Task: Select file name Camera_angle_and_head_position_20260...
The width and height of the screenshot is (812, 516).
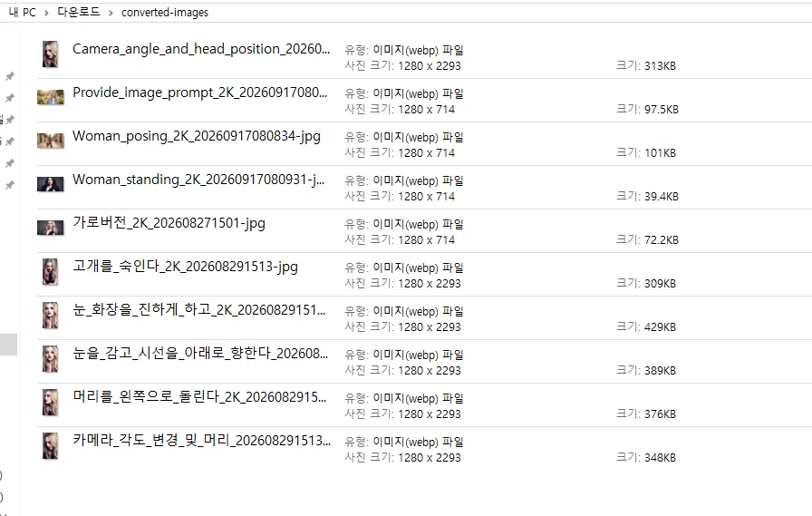Action: click(x=201, y=49)
